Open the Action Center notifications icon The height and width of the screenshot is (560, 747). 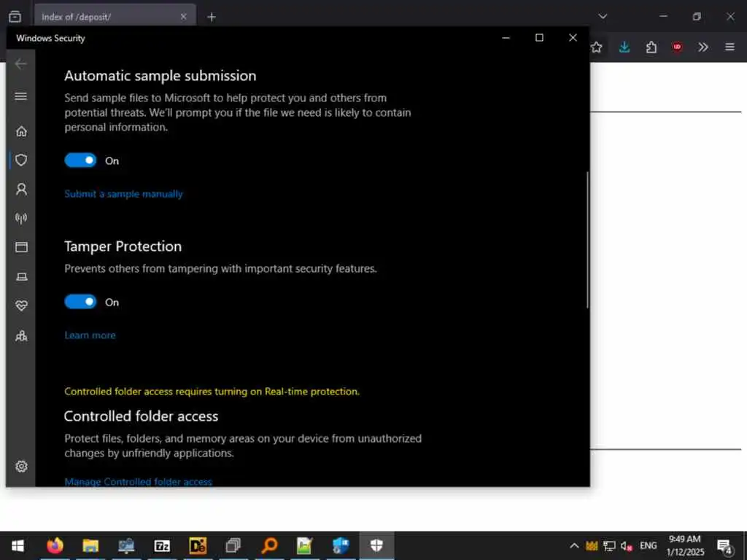(724, 546)
